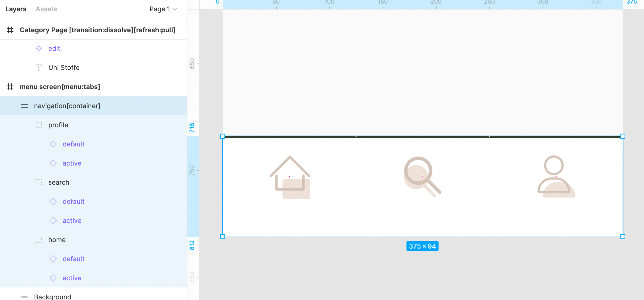644x300 pixels.
Task: Select the search group layer
Action: [x=93, y=182]
